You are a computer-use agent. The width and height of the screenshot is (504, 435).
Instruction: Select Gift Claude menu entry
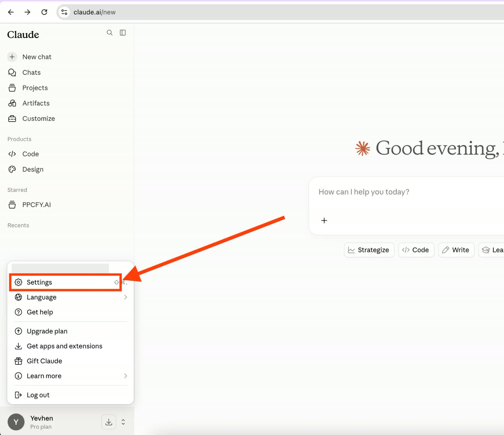point(71,361)
